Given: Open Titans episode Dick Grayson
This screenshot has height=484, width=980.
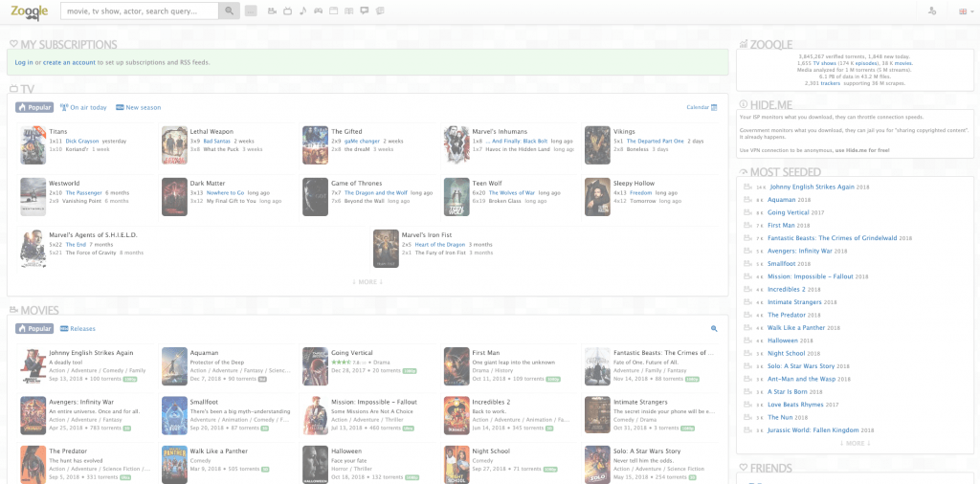Looking at the screenshot, I should pyautogui.click(x=82, y=142).
